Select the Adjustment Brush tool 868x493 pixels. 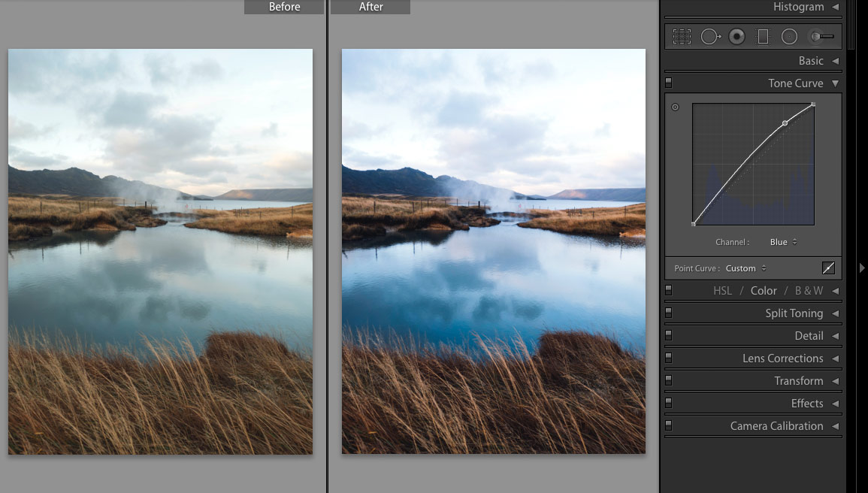coord(819,35)
